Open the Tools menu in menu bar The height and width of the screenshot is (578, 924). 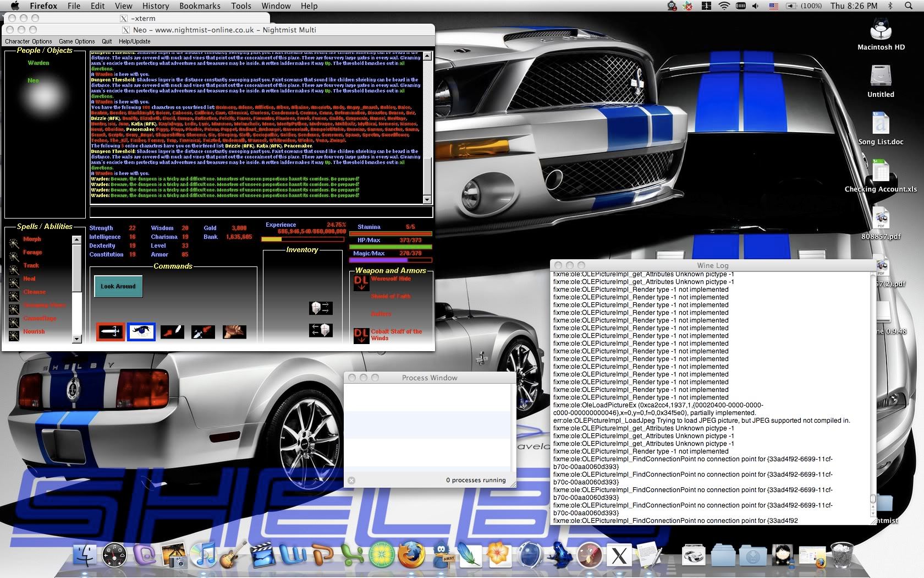point(241,6)
